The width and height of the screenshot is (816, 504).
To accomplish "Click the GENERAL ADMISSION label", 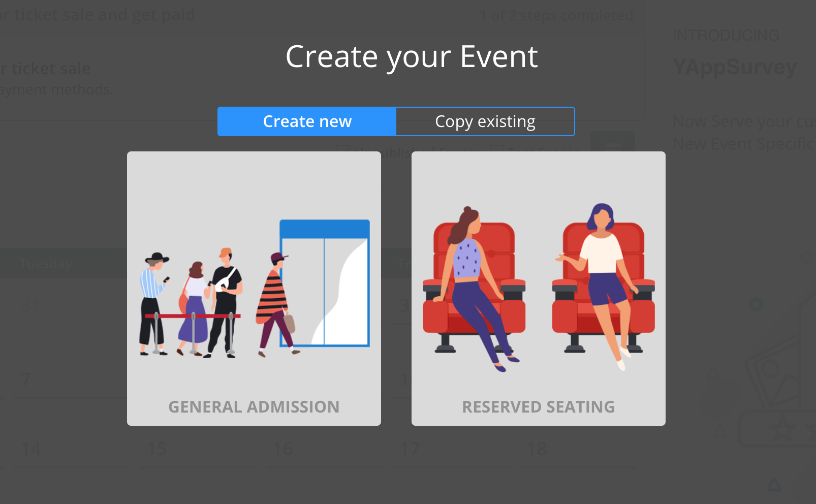I will click(x=254, y=406).
